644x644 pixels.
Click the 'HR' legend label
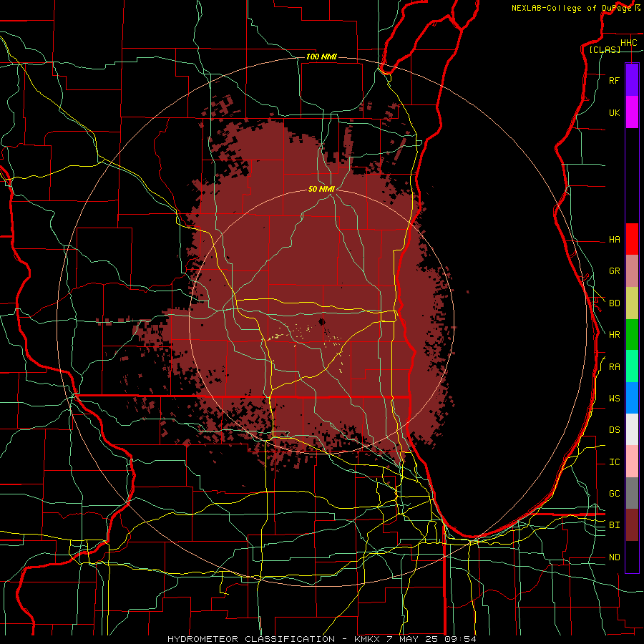[x=614, y=335]
